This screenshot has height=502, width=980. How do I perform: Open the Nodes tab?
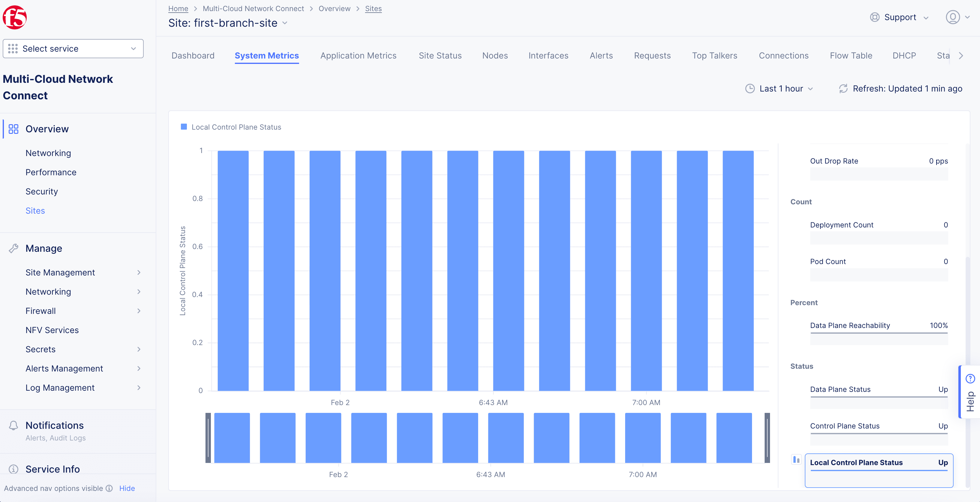(495, 56)
